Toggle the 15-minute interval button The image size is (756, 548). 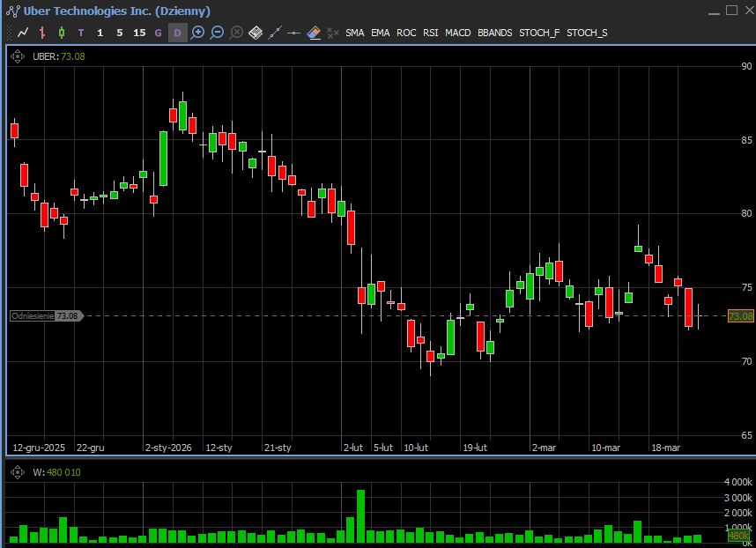pyautogui.click(x=139, y=33)
